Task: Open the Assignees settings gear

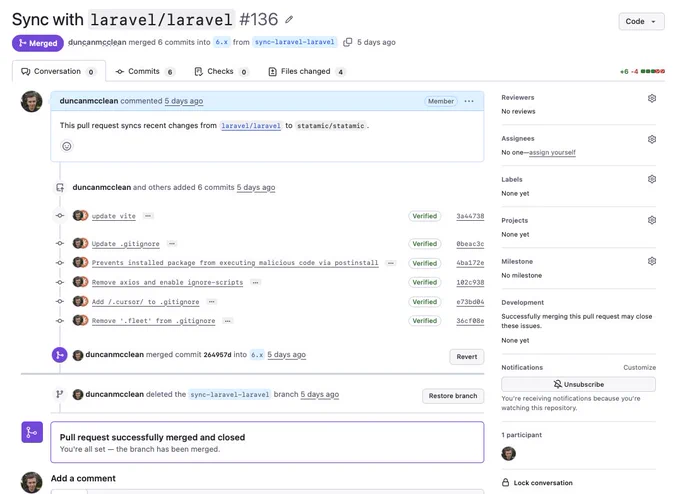Action: (x=652, y=139)
